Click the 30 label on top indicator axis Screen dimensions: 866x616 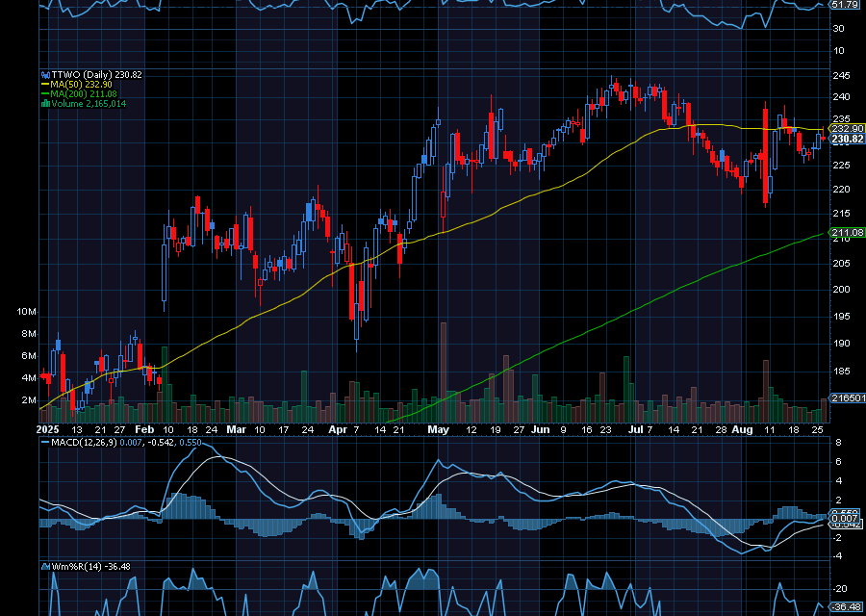838,29
